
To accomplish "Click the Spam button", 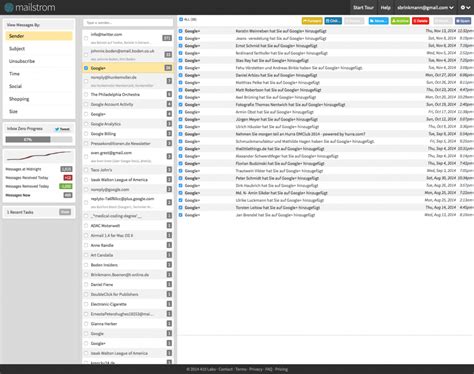I will 463,21.
